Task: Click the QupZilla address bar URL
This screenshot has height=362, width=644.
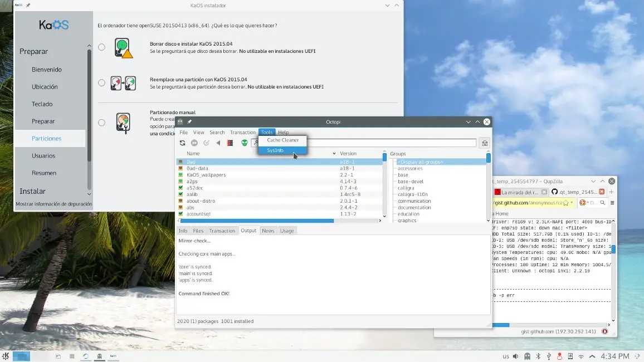Action: coord(528,202)
